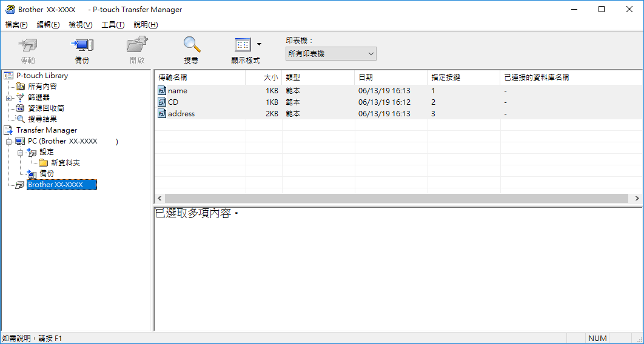644x344 pixels.
Task: Select the 搜尋結果 tree label
Action: (x=42, y=119)
